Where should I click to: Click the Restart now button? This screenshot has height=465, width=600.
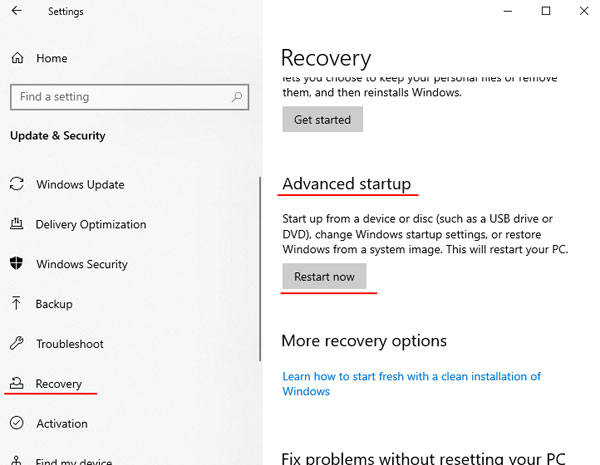click(x=324, y=276)
